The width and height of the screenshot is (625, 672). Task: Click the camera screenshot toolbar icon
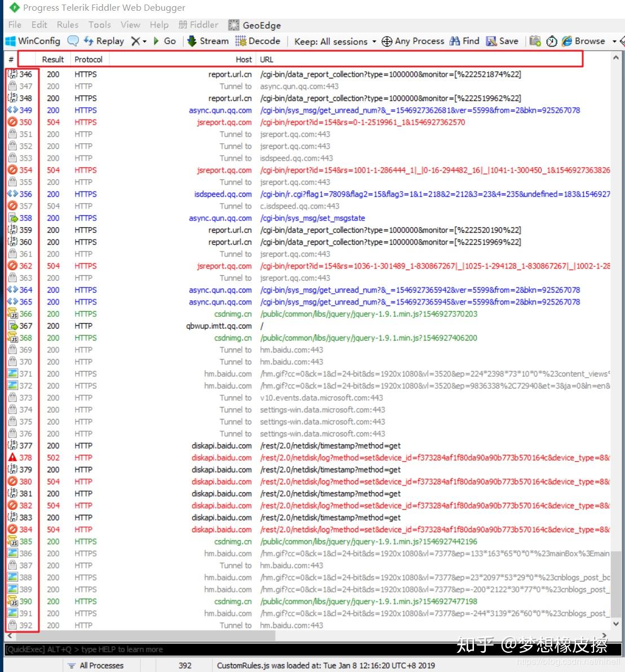[535, 41]
